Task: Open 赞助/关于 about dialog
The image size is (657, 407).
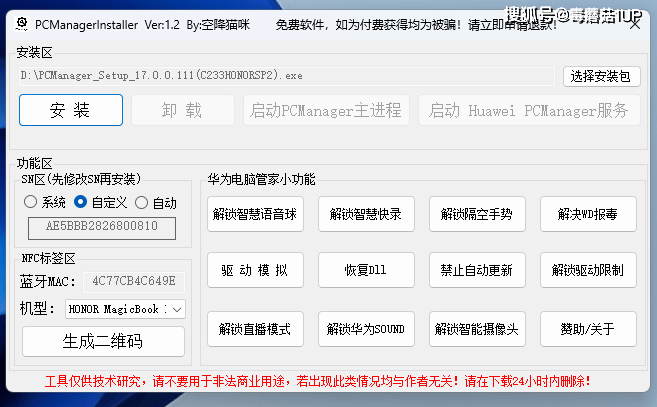Action: tap(588, 329)
